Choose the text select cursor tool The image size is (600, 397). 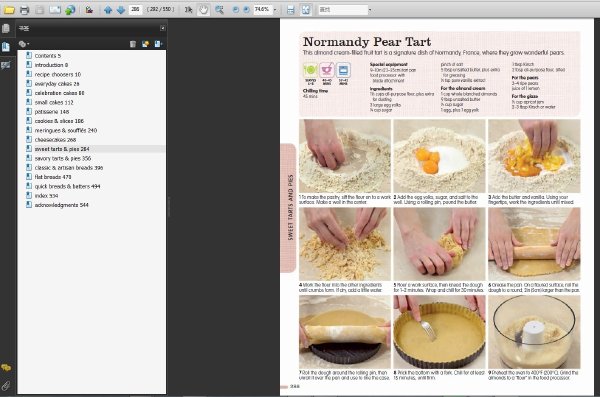(188, 10)
